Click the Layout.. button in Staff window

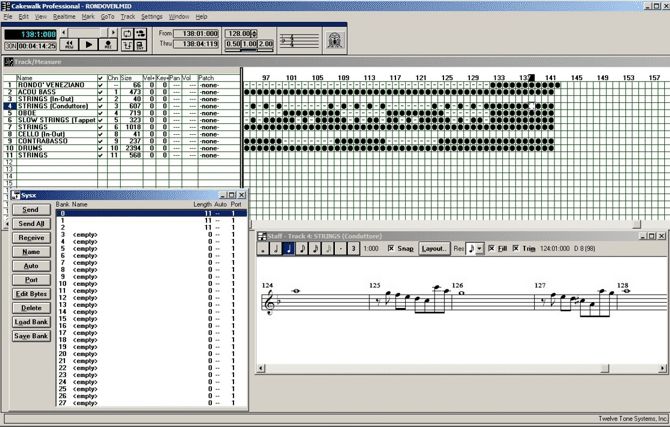point(434,248)
